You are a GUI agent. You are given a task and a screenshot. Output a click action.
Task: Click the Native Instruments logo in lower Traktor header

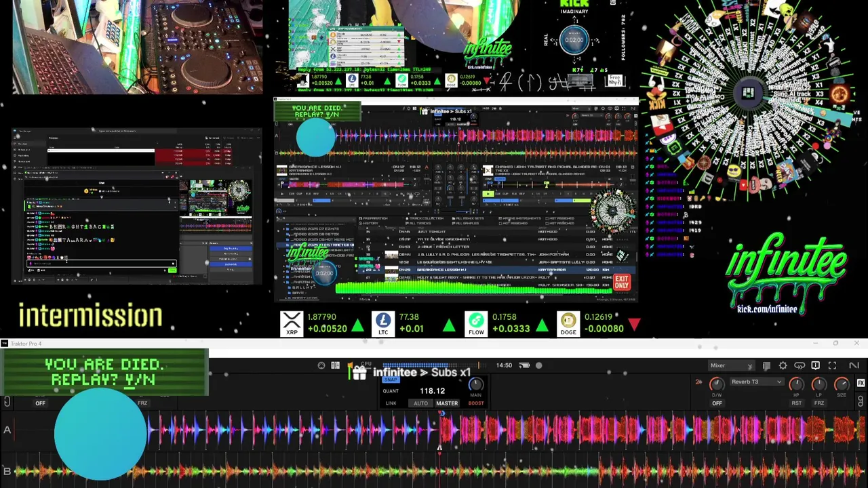(854, 365)
